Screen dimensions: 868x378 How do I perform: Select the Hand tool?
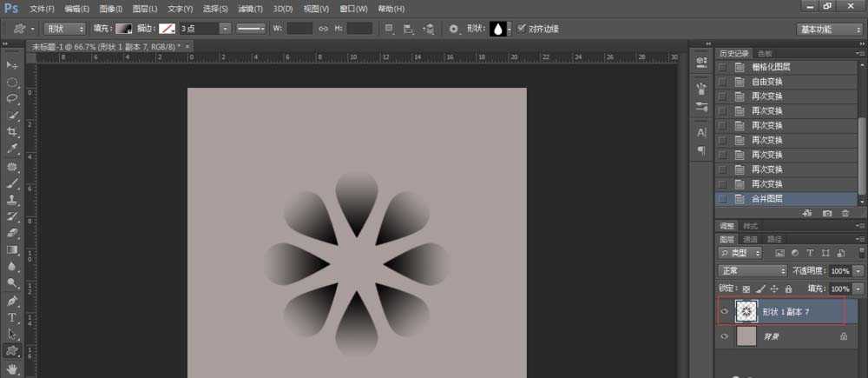(x=12, y=368)
